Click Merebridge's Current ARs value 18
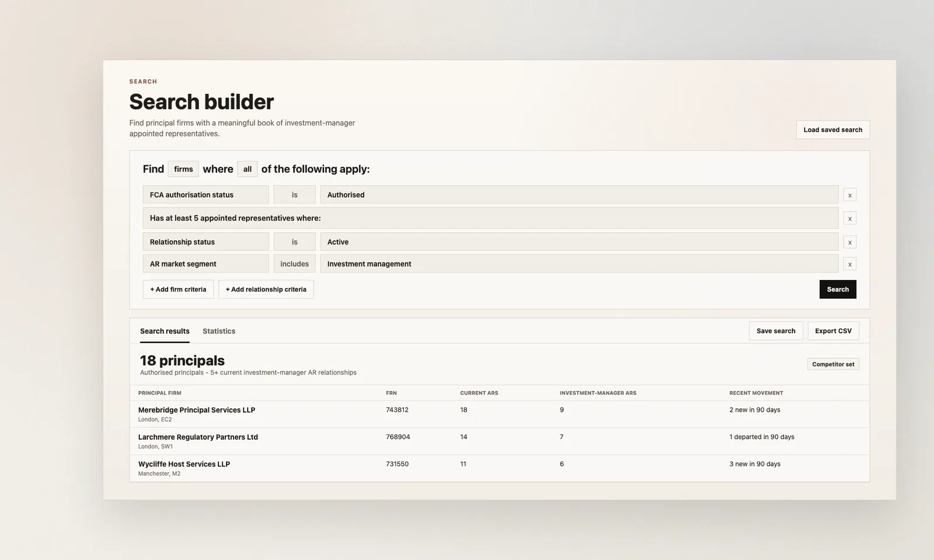The image size is (934, 560). pos(463,410)
